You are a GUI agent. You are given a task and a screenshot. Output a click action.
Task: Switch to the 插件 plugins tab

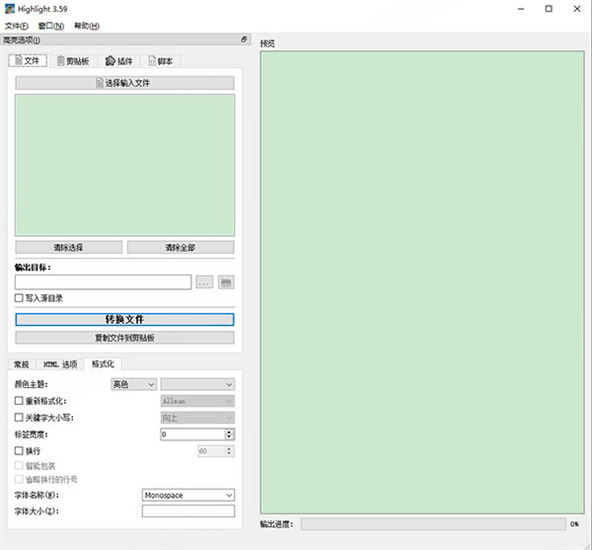point(119,61)
